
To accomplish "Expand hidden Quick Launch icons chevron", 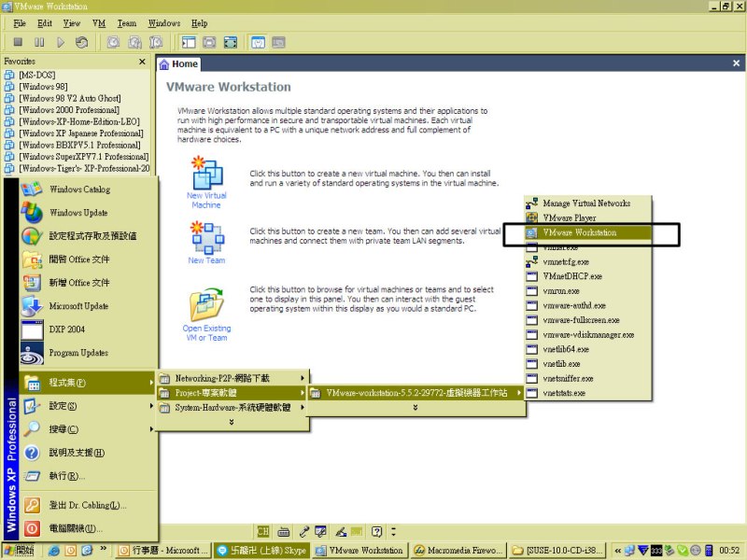I will [x=103, y=550].
